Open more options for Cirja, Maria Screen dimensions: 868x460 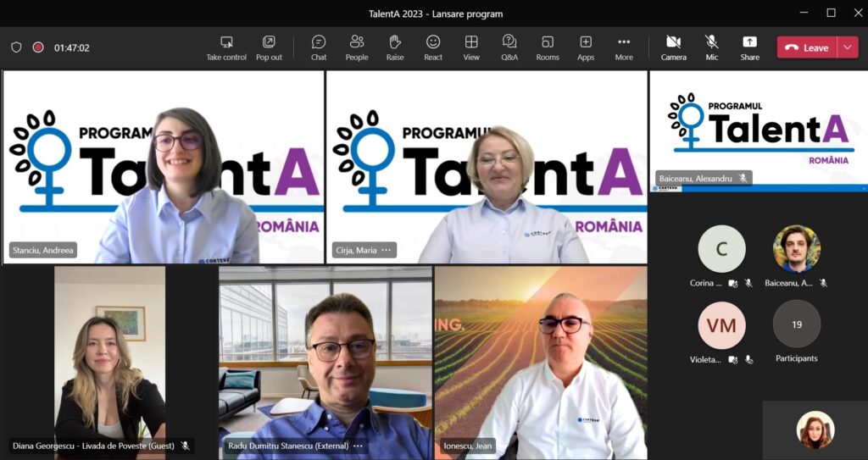coord(386,250)
